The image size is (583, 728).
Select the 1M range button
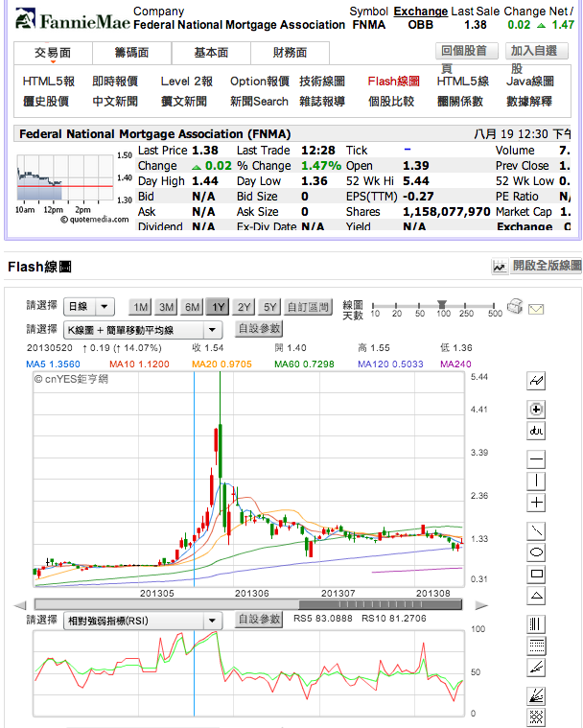pos(141,307)
